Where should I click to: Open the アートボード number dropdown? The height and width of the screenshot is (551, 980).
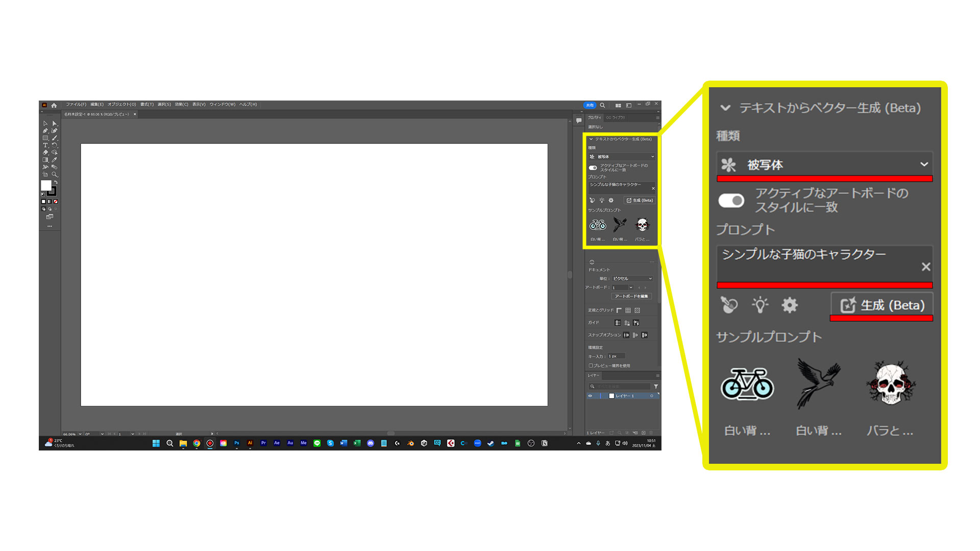point(631,287)
